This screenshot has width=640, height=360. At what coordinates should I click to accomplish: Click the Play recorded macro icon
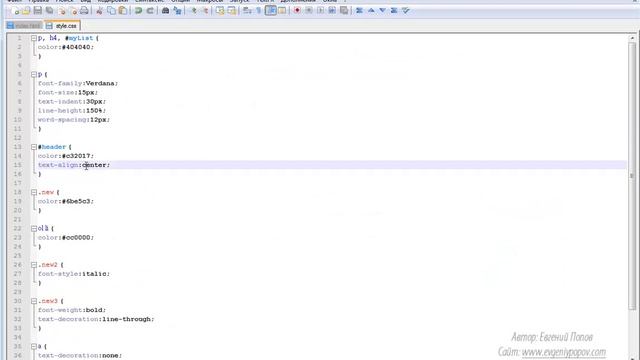(320, 11)
